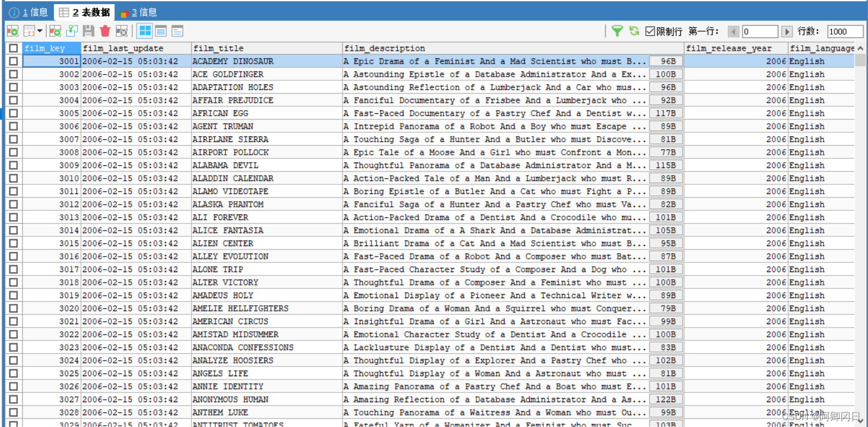Open the 117B blob button for AFRICAN EGG
868x427 pixels.
pos(665,113)
